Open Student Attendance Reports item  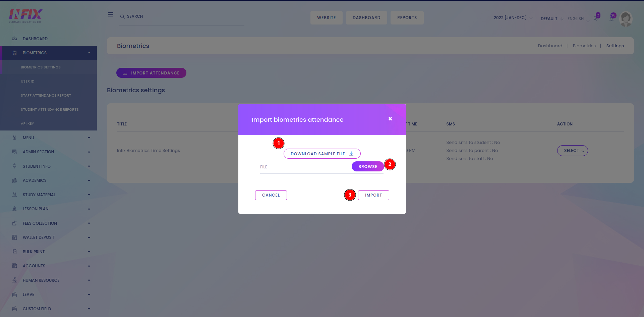coord(50,110)
